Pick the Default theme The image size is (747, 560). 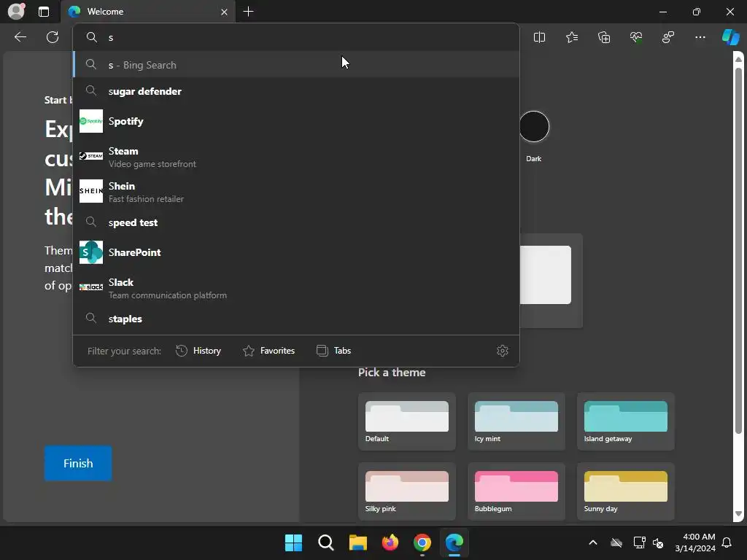pos(407,421)
